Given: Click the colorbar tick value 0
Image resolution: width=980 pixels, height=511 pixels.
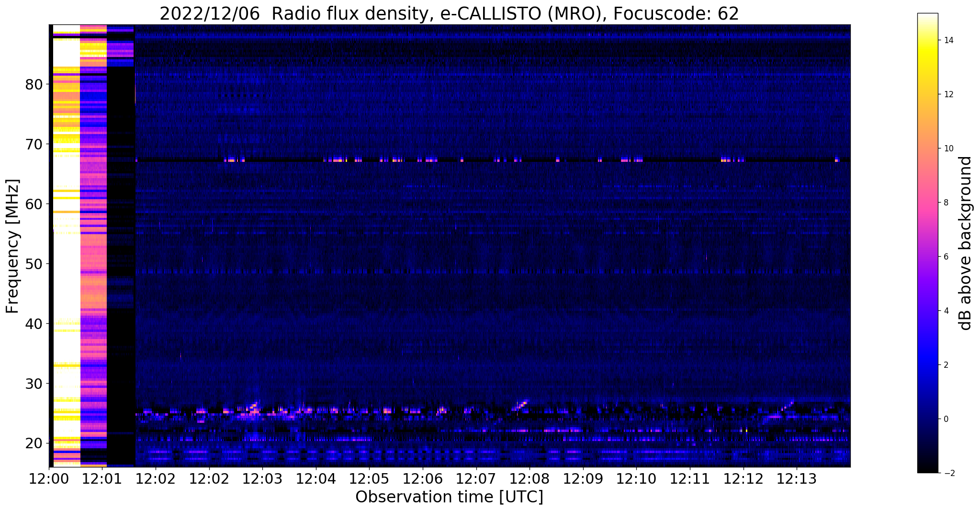Looking at the screenshot, I should pyautogui.click(x=946, y=419).
